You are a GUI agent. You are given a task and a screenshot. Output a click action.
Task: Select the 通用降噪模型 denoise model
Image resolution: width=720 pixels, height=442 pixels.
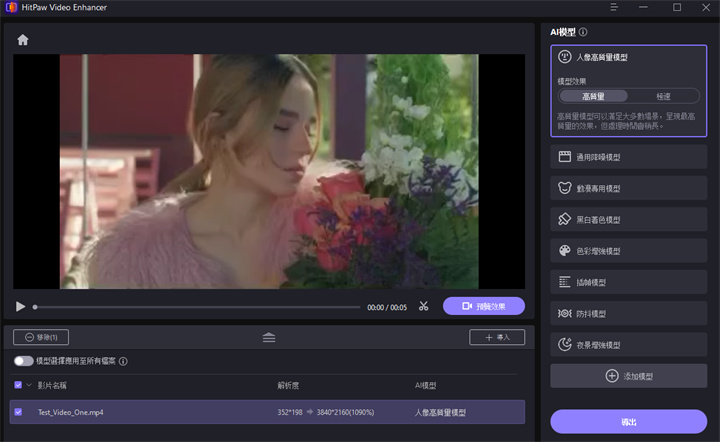tap(628, 157)
